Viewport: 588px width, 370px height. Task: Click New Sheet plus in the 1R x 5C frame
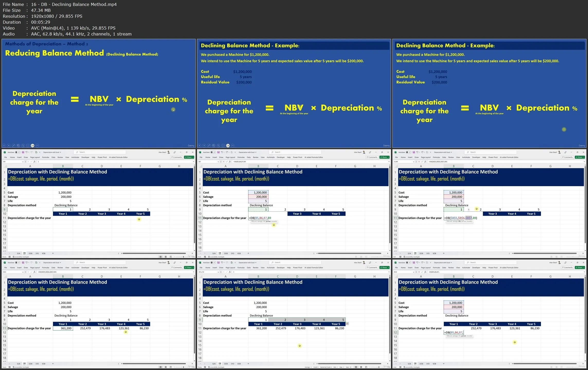(x=248, y=364)
